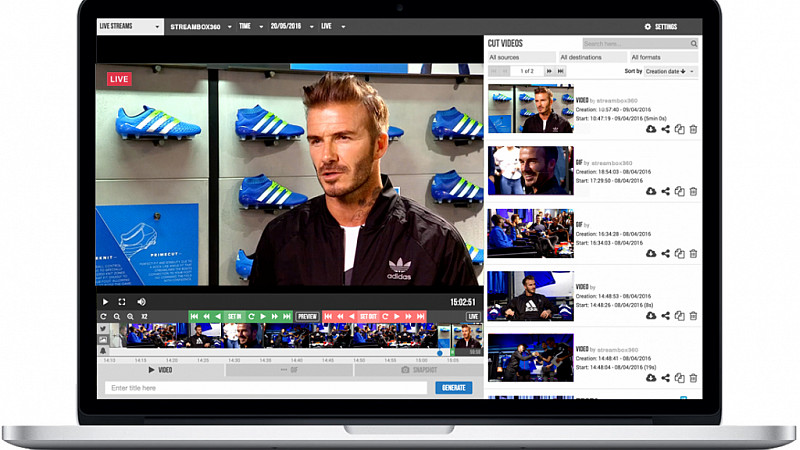Switch to the VIDEO output tab

click(161, 370)
